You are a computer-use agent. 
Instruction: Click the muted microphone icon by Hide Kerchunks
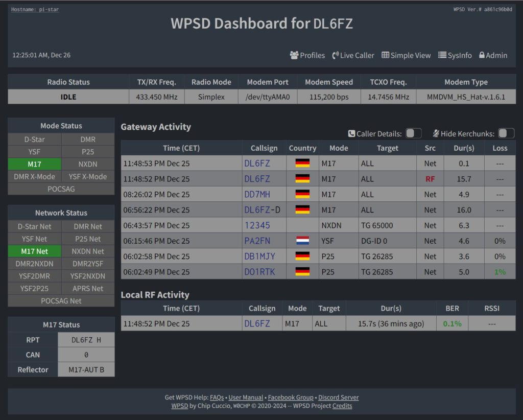click(x=436, y=133)
